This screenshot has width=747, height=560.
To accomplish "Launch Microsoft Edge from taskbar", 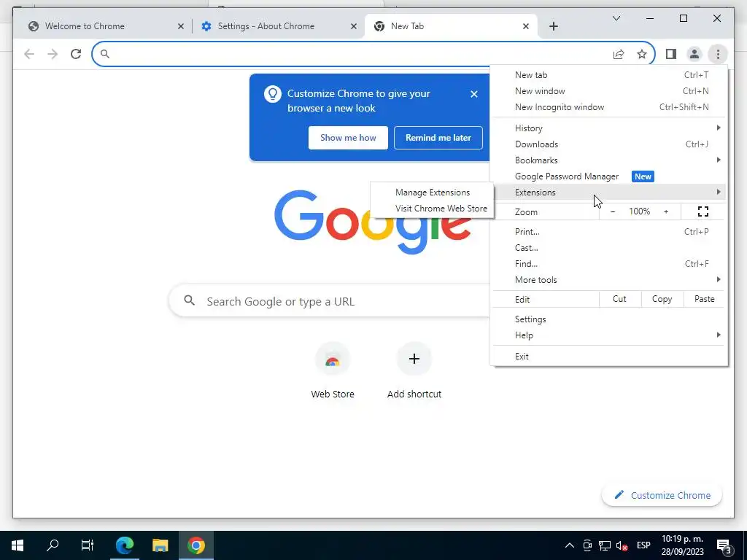I will pos(125,545).
